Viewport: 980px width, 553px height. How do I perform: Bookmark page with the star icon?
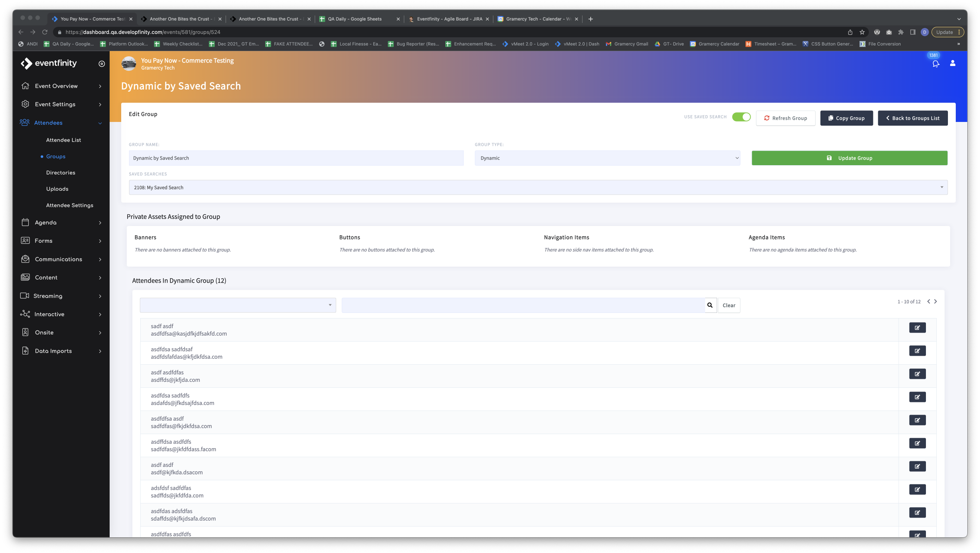pos(862,32)
